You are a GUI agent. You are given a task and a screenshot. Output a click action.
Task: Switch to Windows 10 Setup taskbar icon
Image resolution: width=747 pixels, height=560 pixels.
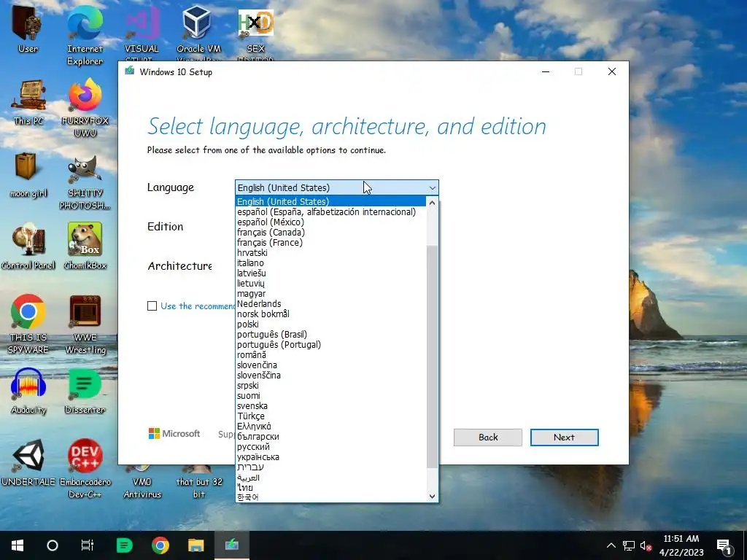[231, 545]
